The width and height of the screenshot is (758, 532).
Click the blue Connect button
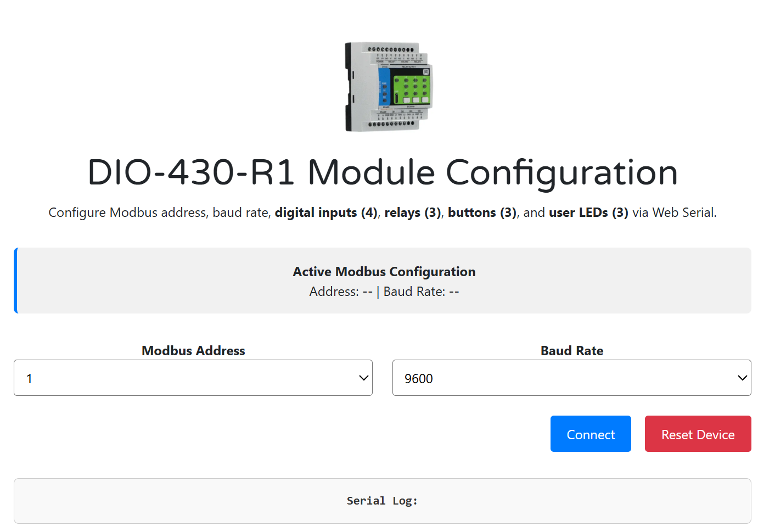point(591,434)
